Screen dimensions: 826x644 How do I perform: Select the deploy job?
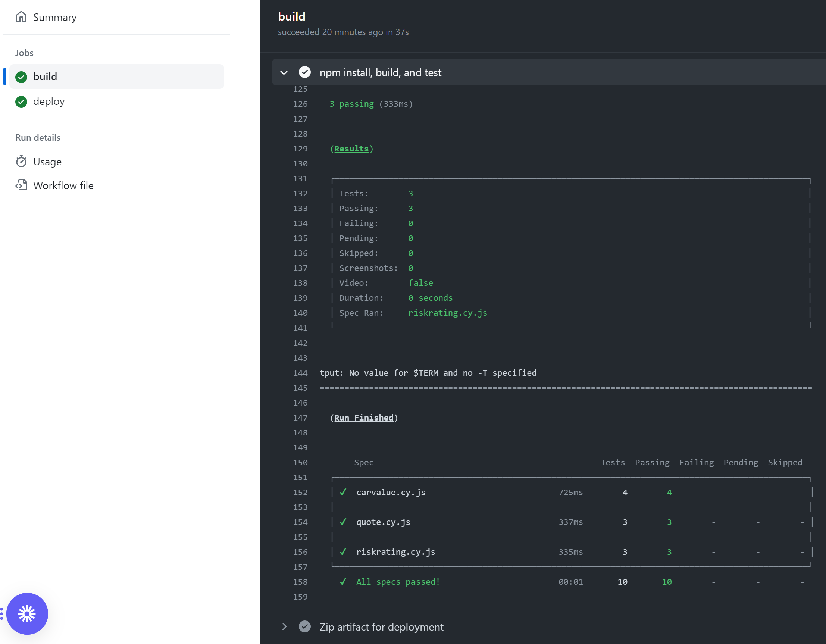coord(49,101)
